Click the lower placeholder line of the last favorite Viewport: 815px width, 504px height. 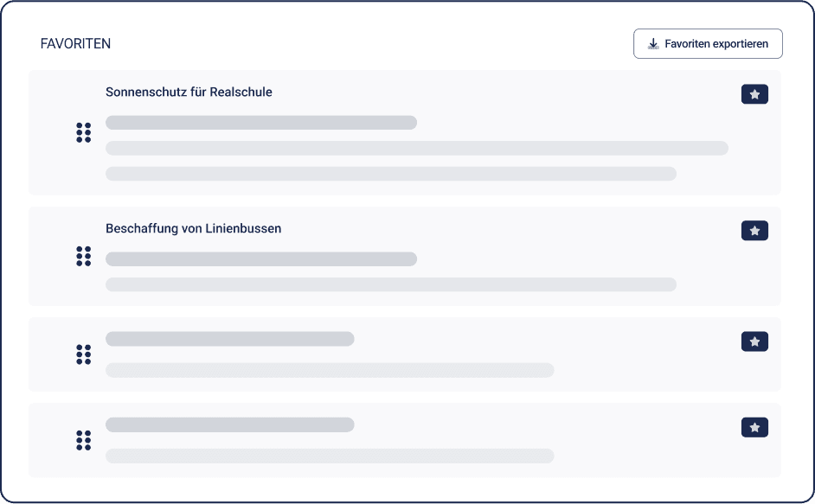(329, 456)
